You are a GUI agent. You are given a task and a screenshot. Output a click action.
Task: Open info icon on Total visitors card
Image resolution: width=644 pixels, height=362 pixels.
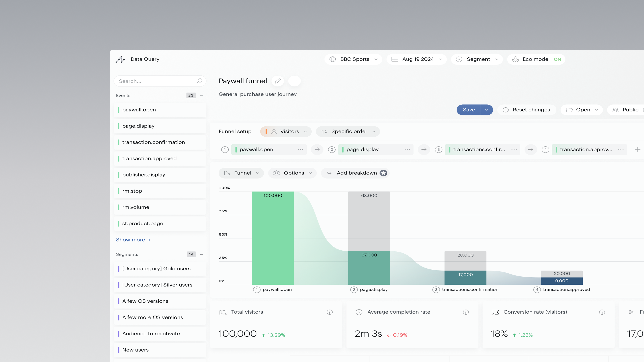tap(330, 312)
